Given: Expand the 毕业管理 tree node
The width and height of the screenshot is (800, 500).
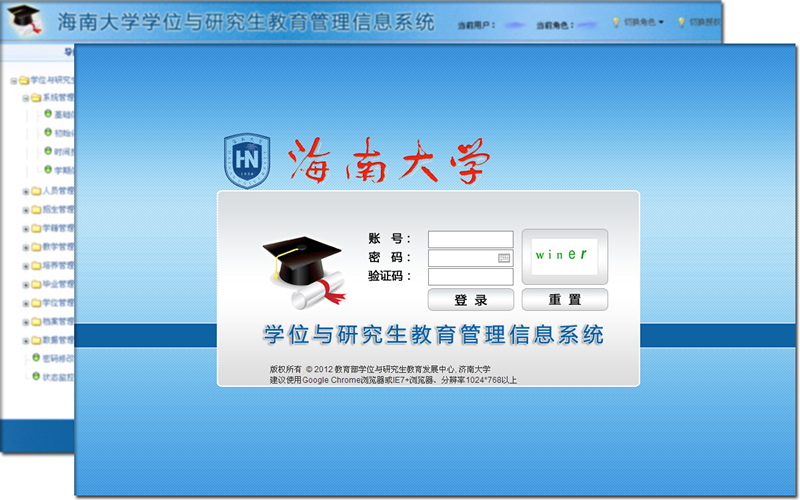Looking at the screenshot, I should pyautogui.click(x=26, y=285).
